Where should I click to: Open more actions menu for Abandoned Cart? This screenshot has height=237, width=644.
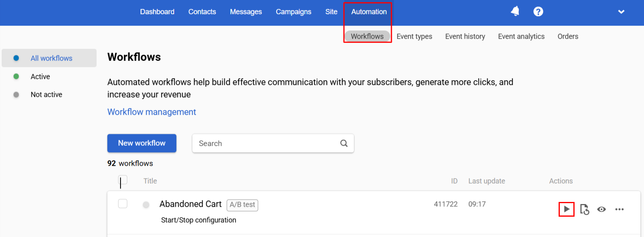[619, 209]
